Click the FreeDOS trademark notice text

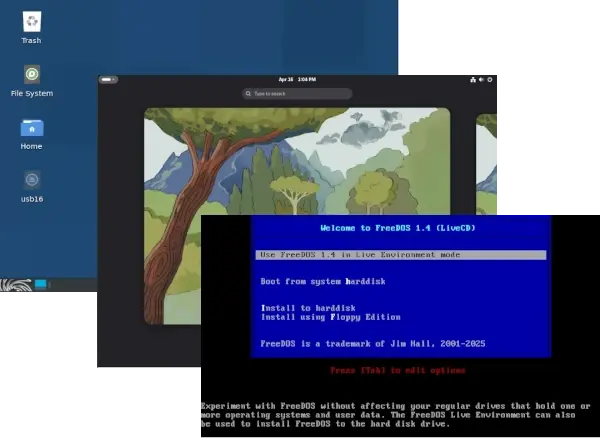point(373,344)
